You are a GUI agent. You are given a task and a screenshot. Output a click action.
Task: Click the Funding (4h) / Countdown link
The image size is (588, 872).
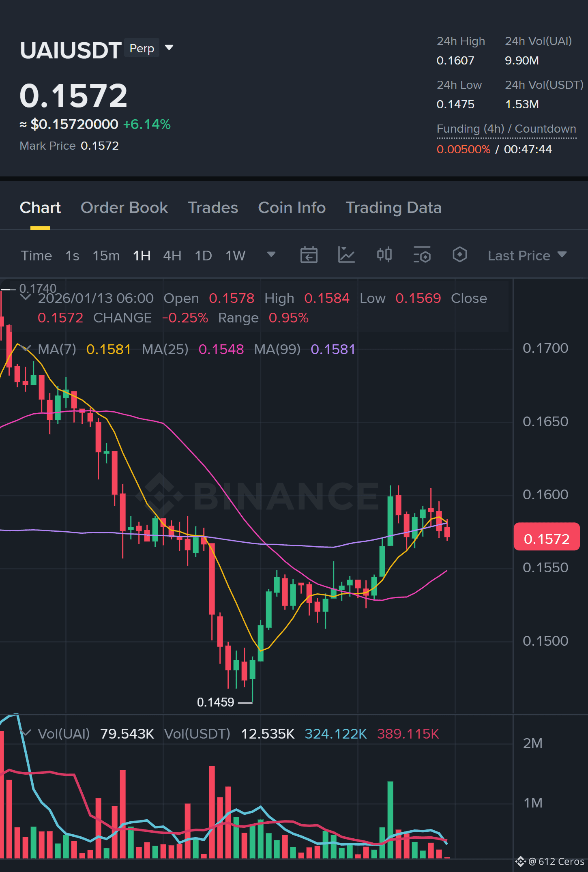(506, 129)
